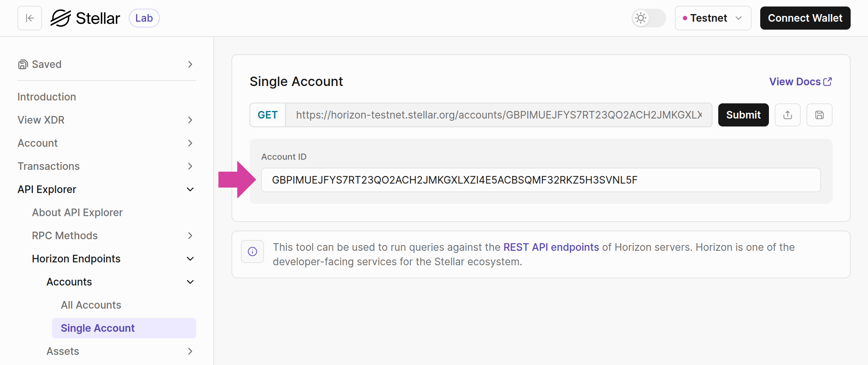Click the info icon in notice box

click(x=252, y=252)
